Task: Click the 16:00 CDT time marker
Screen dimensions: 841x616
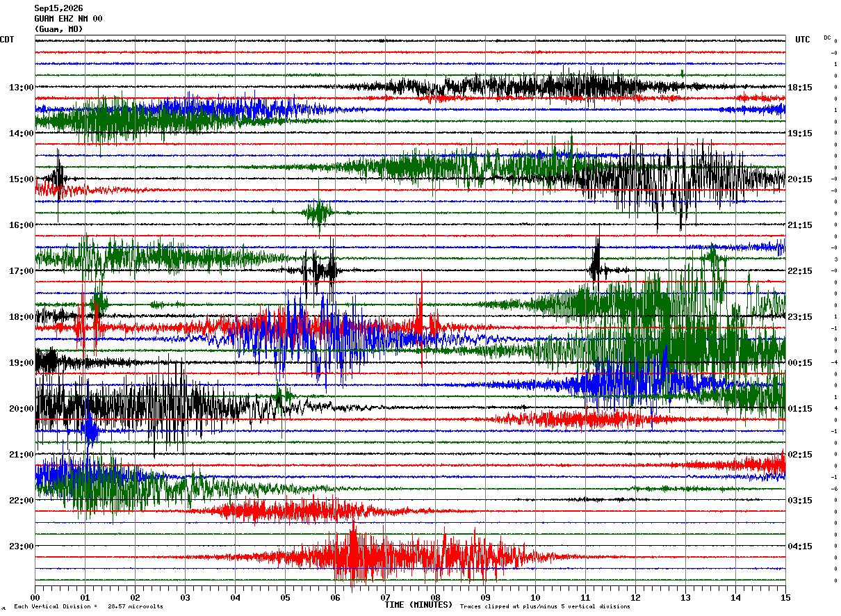Action: [x=22, y=225]
